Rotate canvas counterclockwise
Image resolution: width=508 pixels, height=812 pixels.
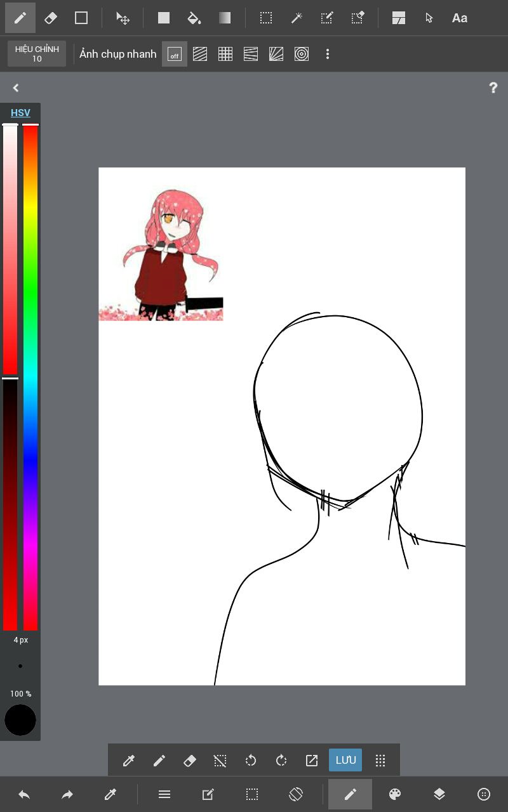click(x=251, y=760)
